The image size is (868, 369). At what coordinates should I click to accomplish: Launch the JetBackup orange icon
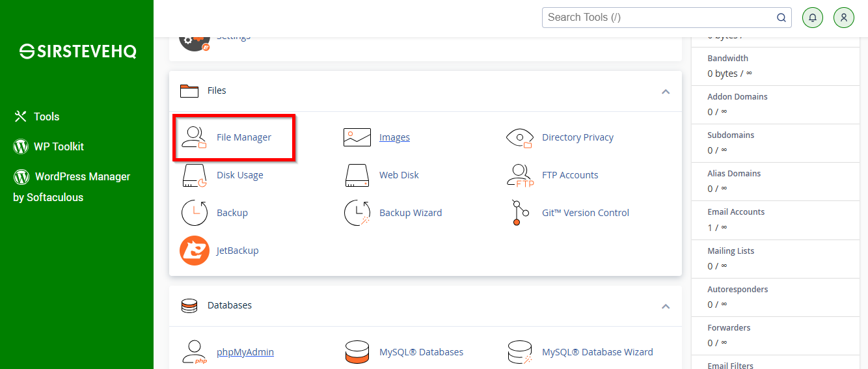pos(194,251)
